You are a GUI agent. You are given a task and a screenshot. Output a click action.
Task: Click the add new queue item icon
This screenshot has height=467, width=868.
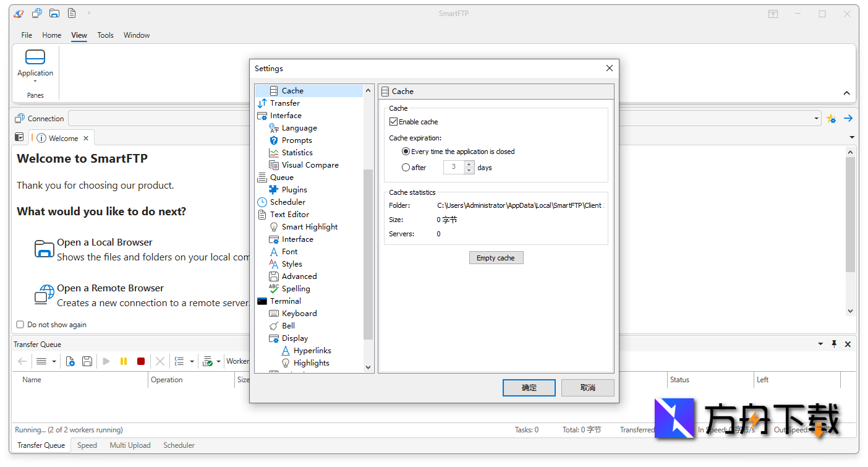click(x=70, y=361)
